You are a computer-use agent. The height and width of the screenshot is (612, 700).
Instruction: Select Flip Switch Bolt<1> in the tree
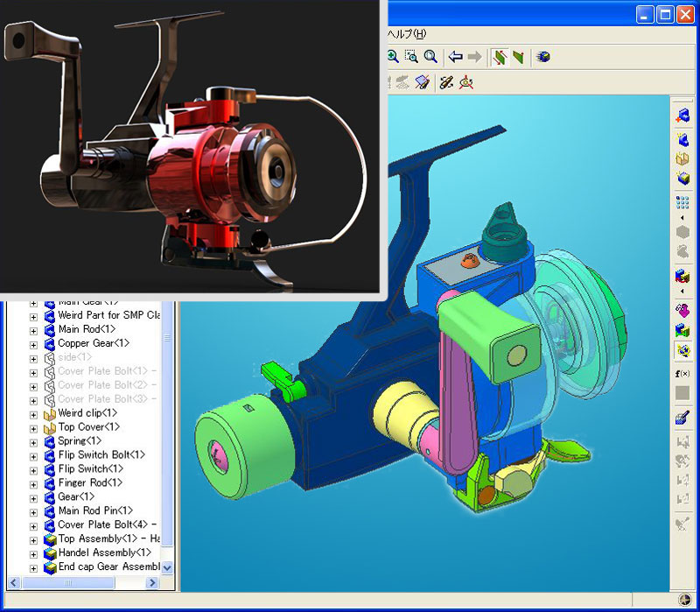coord(101,455)
